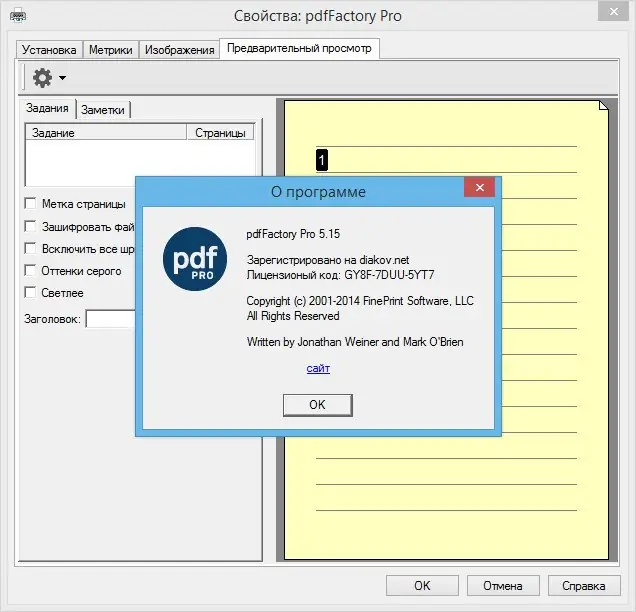Click OK in the properties window

point(422,586)
